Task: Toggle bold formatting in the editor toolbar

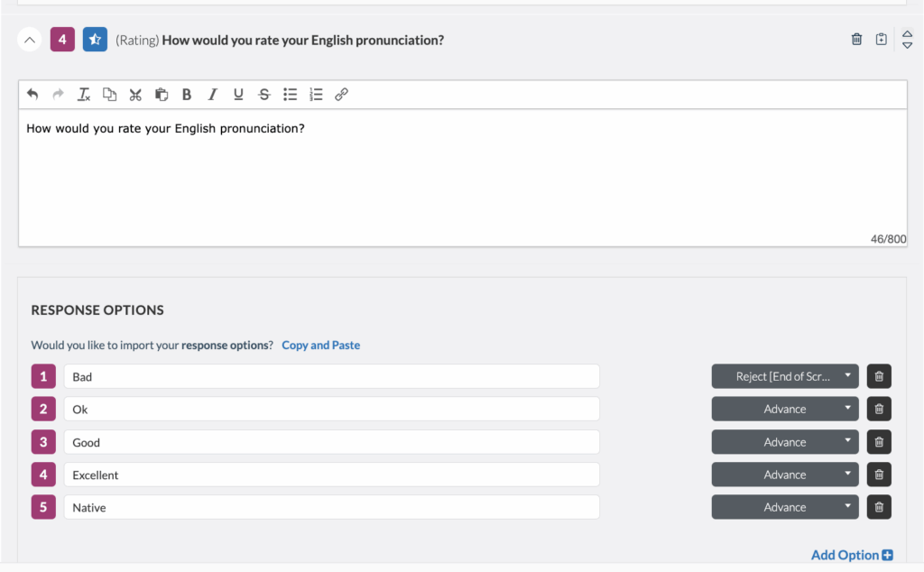Action: click(x=186, y=94)
